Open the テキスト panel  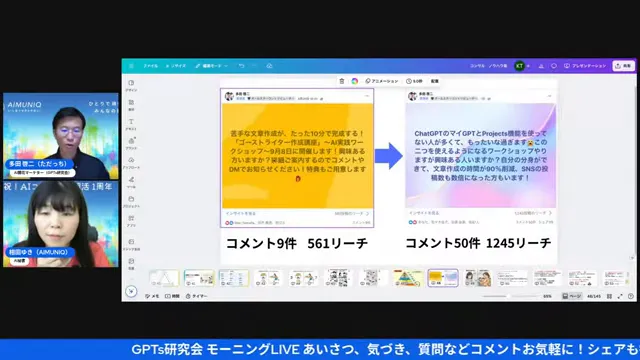pos(131,124)
